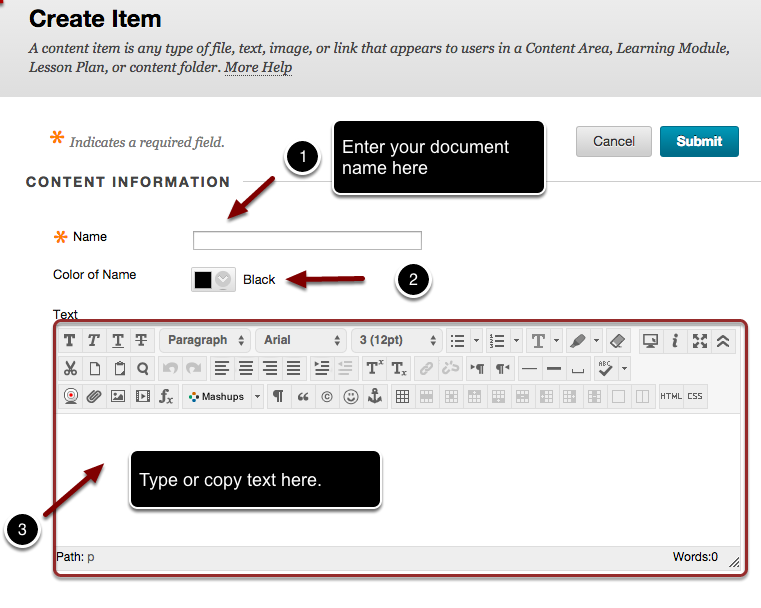Click the Paste clipboard icon
This screenshot has height=608, width=761.
[119, 369]
